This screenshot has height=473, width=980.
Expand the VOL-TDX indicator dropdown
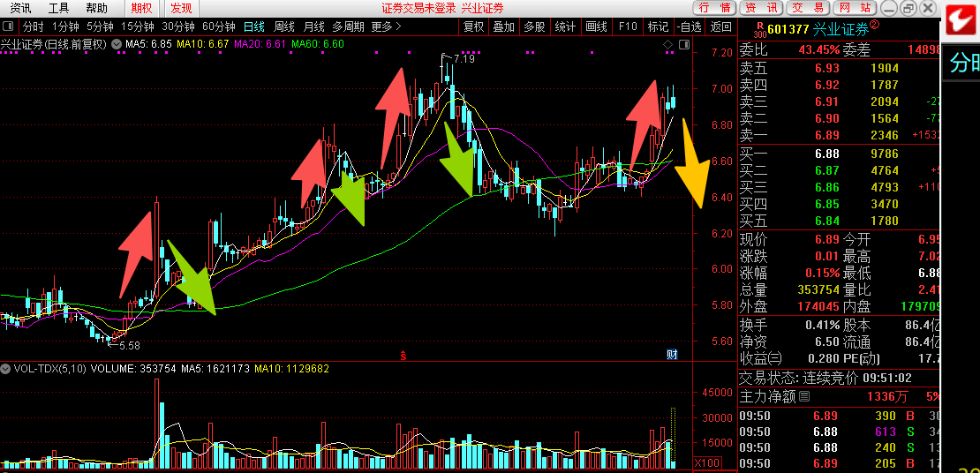click(6, 369)
